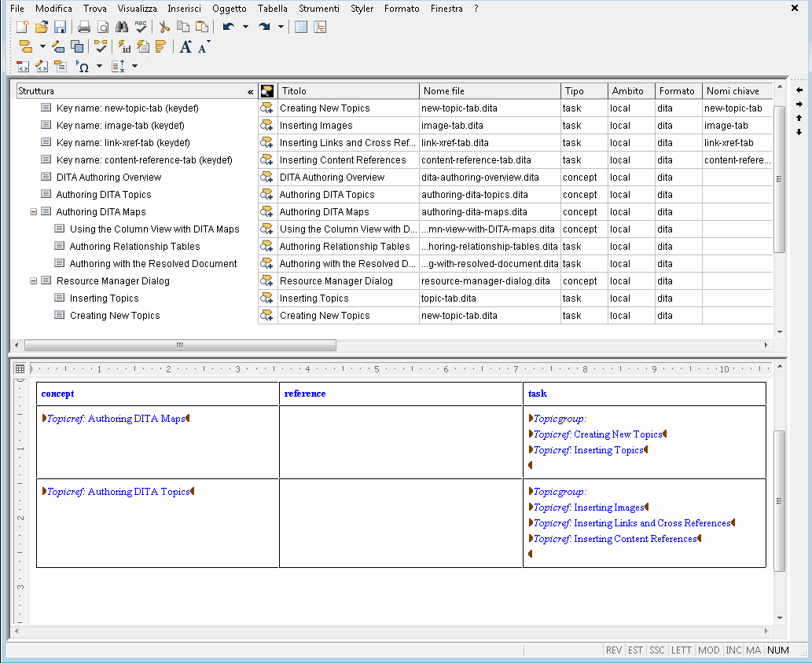The width and height of the screenshot is (812, 663).
Task: Click the orange horizontal bars icon
Action: 160,46
